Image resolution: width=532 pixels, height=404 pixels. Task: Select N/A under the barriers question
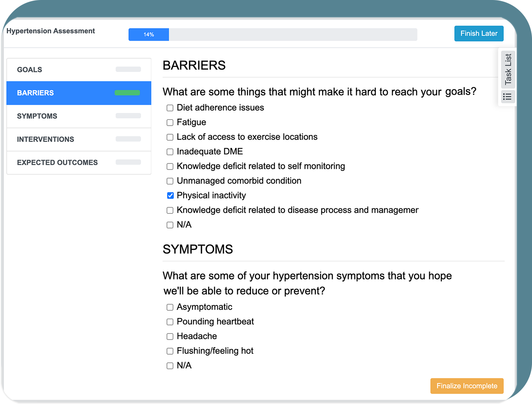[x=170, y=225]
